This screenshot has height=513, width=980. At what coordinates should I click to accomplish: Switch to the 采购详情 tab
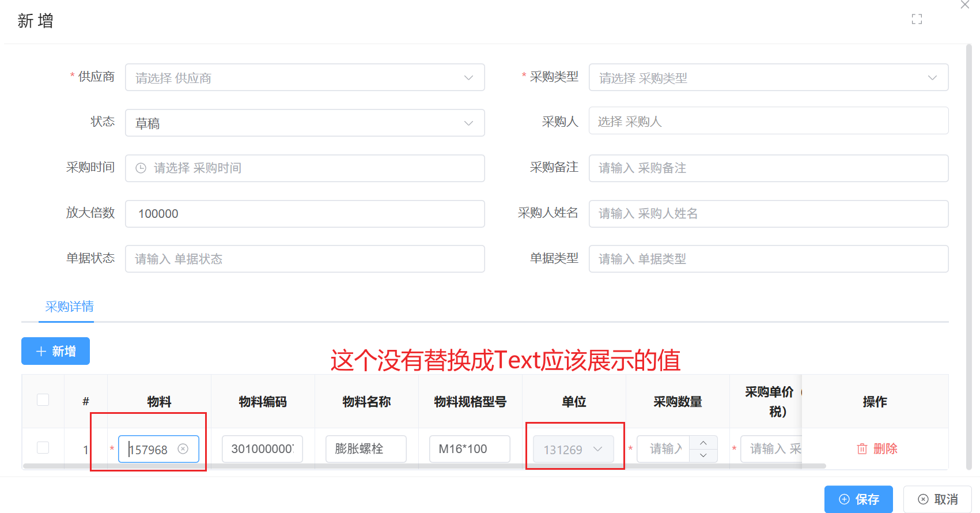[70, 307]
